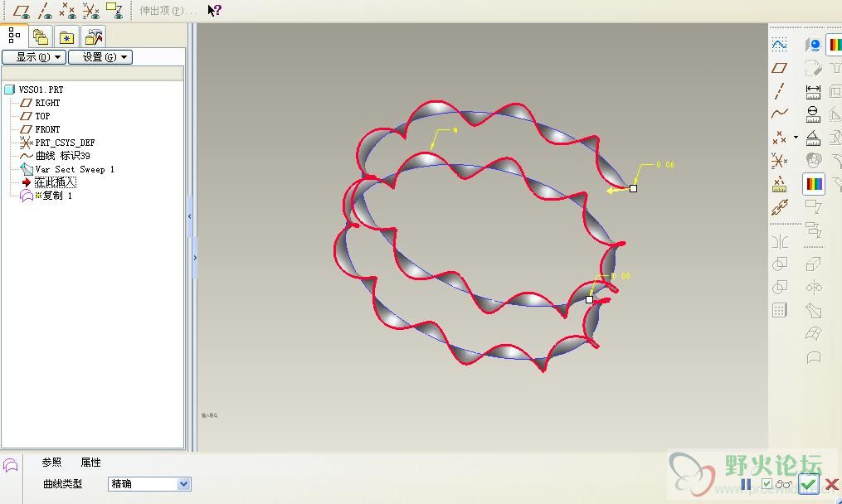Image resolution: width=842 pixels, height=504 pixels.
Task: Click upper square handle on curve
Action: 633,188
